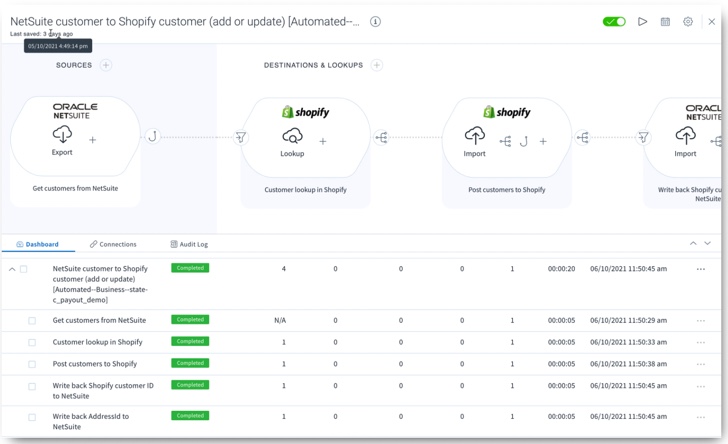This screenshot has height=444, width=728.
Task: Click the Completed badge of the parent job
Action: 190,268
